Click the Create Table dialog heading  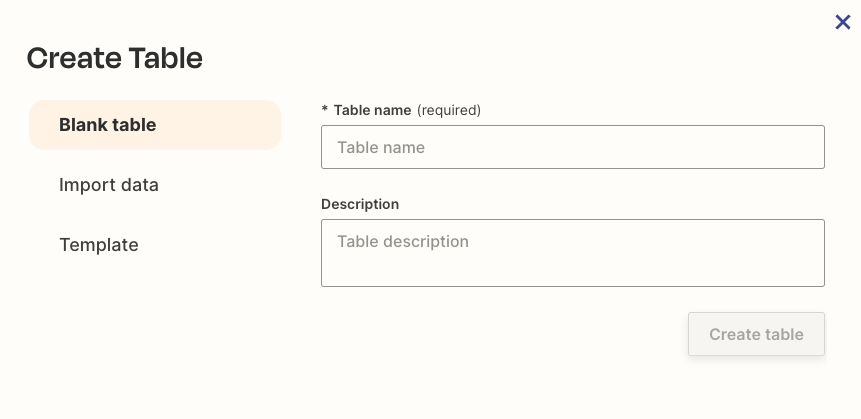tap(115, 58)
